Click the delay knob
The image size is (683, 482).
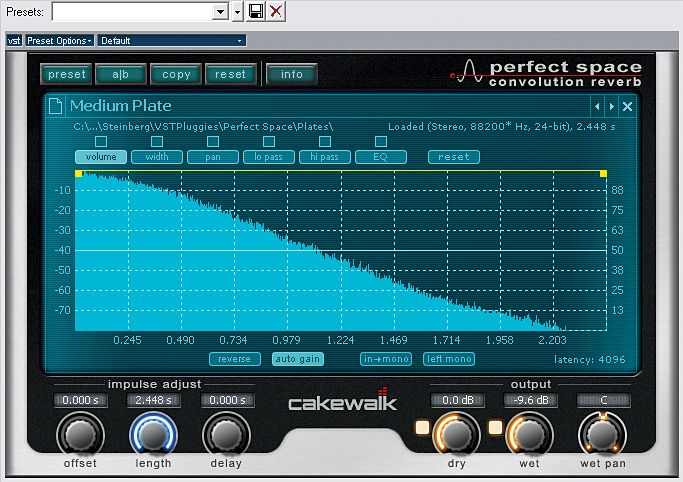226,435
